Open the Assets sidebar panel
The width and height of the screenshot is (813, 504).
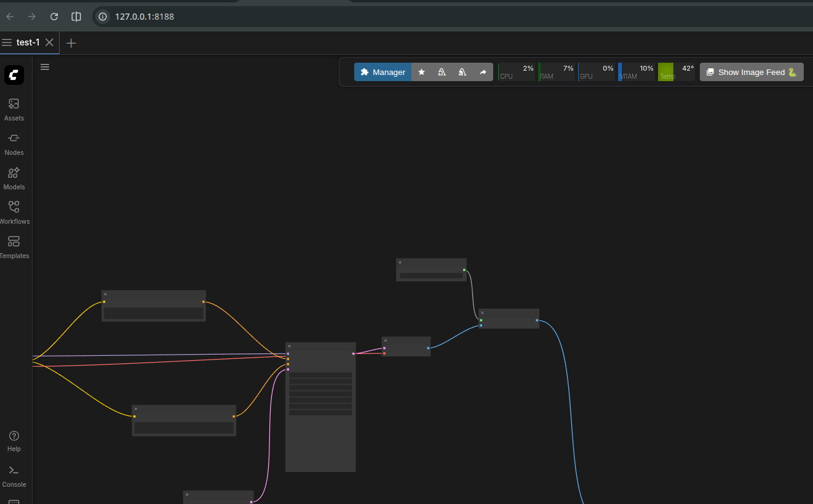click(14, 109)
